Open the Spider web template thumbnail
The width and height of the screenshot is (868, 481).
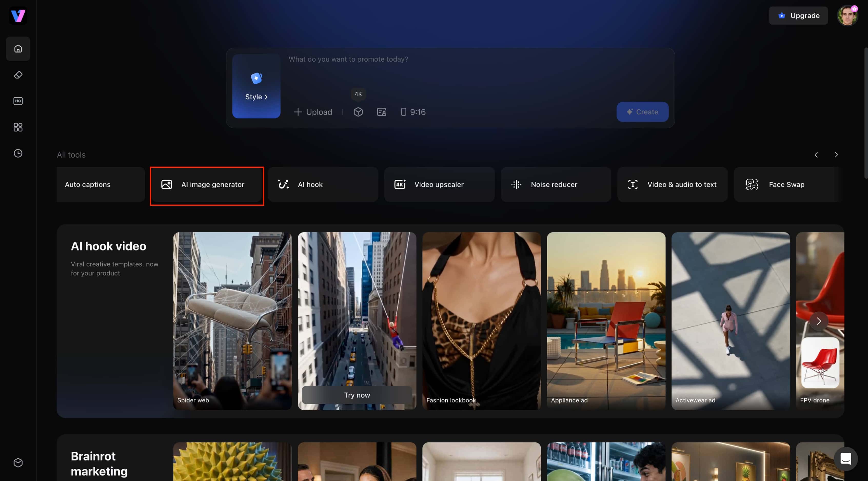[x=232, y=321]
